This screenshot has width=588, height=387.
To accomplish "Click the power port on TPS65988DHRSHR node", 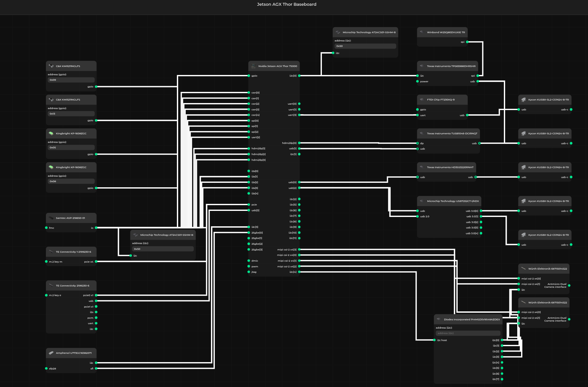I will tap(417, 81).
